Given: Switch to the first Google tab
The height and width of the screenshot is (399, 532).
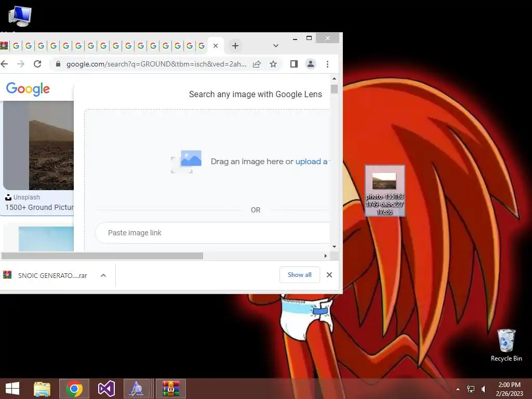Looking at the screenshot, I should pyautogui.click(x=16, y=46).
